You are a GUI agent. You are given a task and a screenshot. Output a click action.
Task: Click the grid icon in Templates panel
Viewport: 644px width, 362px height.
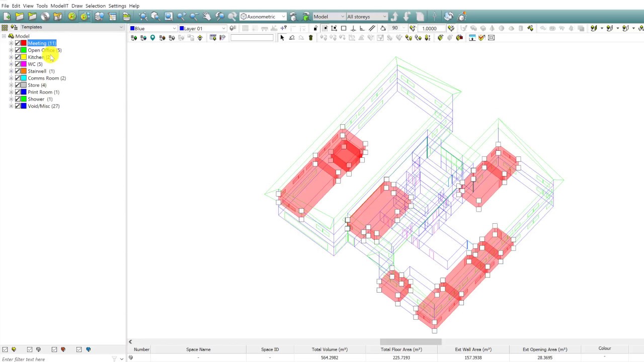click(x=5, y=27)
